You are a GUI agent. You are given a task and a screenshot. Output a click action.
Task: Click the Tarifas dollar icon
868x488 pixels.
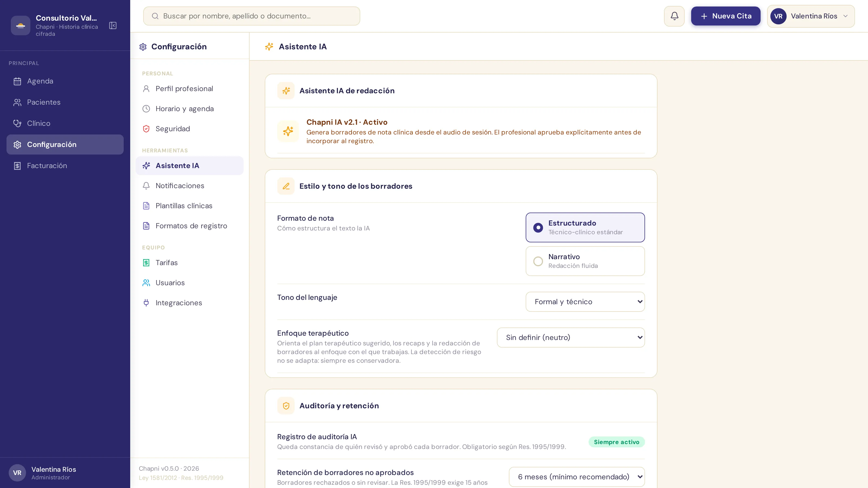(x=146, y=263)
